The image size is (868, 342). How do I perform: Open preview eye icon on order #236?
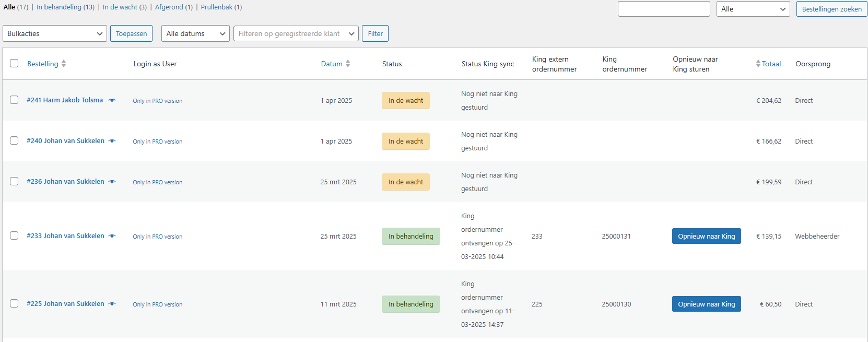(112, 182)
